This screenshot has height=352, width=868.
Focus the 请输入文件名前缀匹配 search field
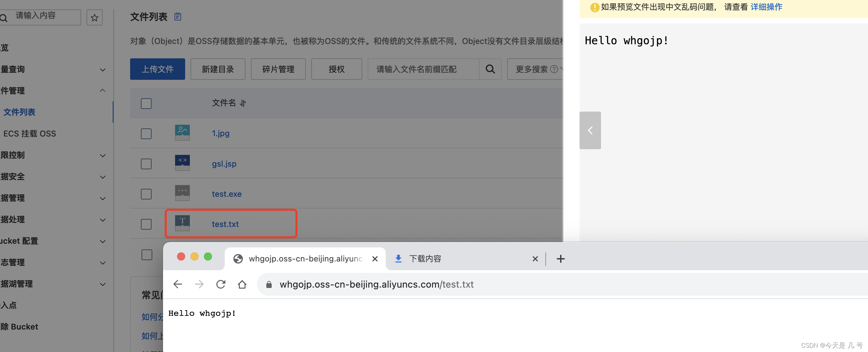pos(424,69)
